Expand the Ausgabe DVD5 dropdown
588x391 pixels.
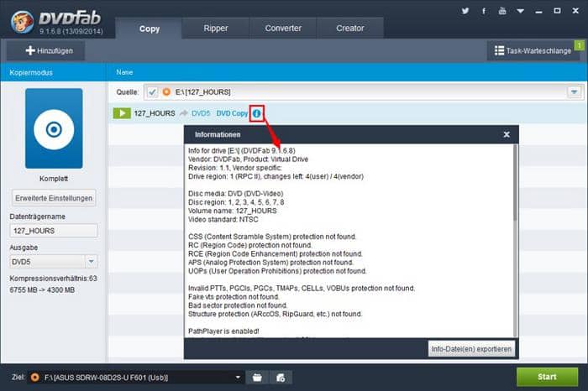pos(91,262)
